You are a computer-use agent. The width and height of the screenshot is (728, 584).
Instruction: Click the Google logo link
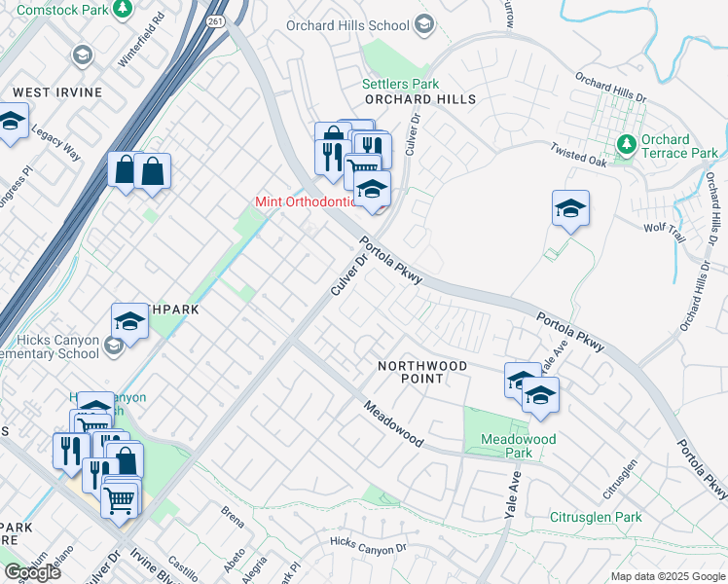(32, 572)
